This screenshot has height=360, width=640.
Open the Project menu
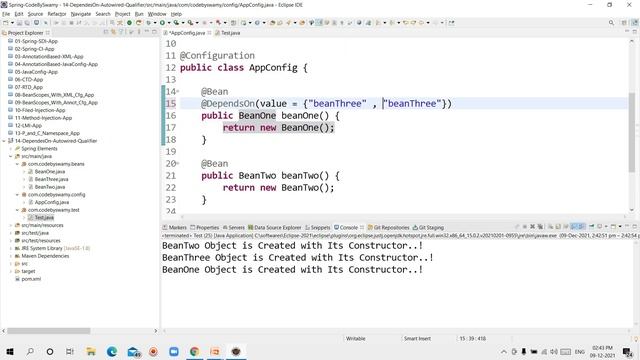(x=122, y=14)
